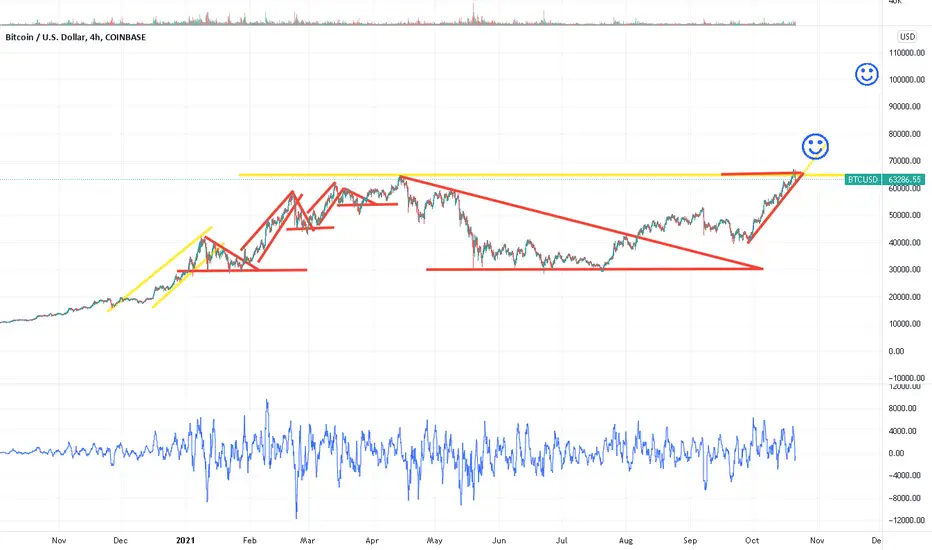Click the 100000.00 price axis label
Screen dimensions: 932x550
click(906, 80)
